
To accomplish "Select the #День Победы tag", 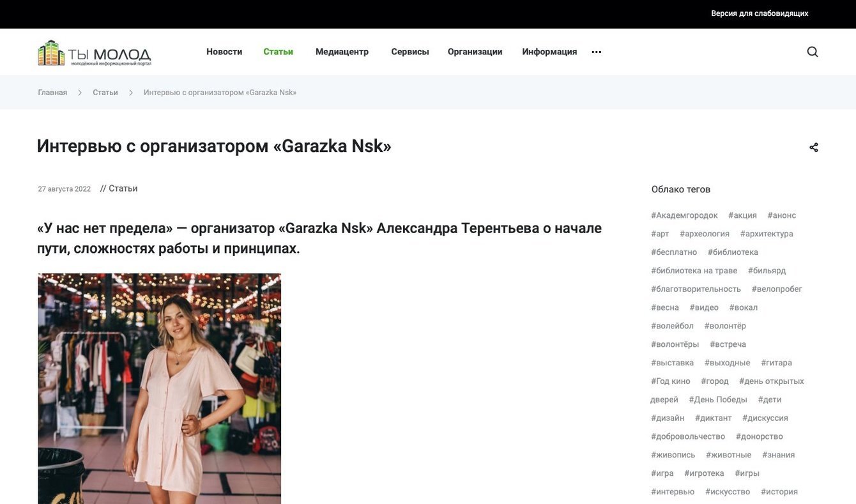I will [x=718, y=401].
